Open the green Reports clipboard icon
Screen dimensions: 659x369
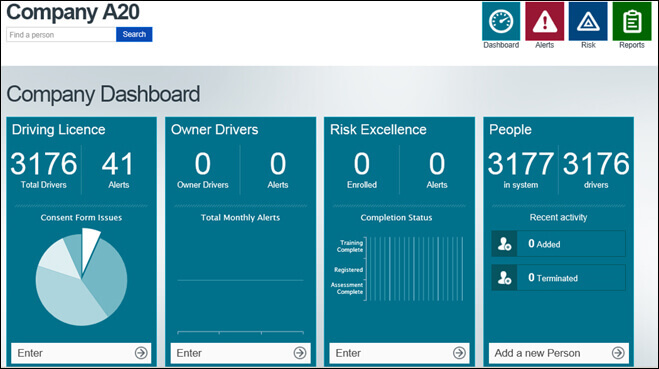click(632, 21)
